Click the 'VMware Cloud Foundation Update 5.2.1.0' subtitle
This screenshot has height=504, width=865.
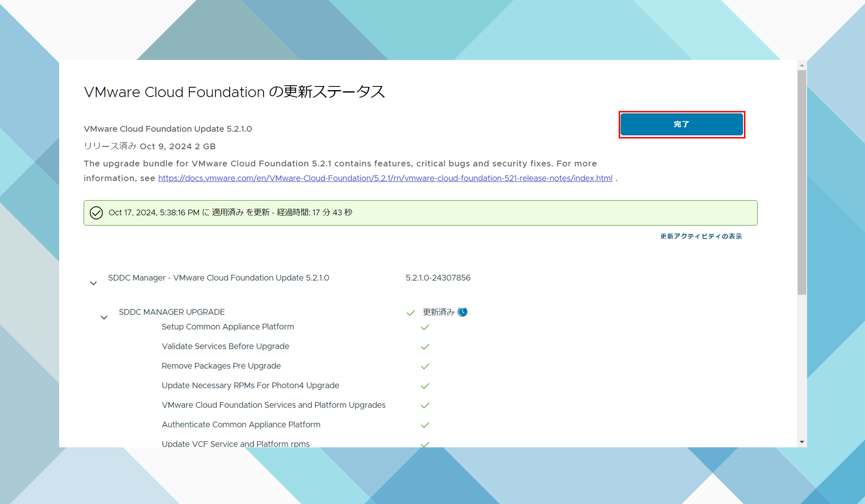pyautogui.click(x=168, y=129)
